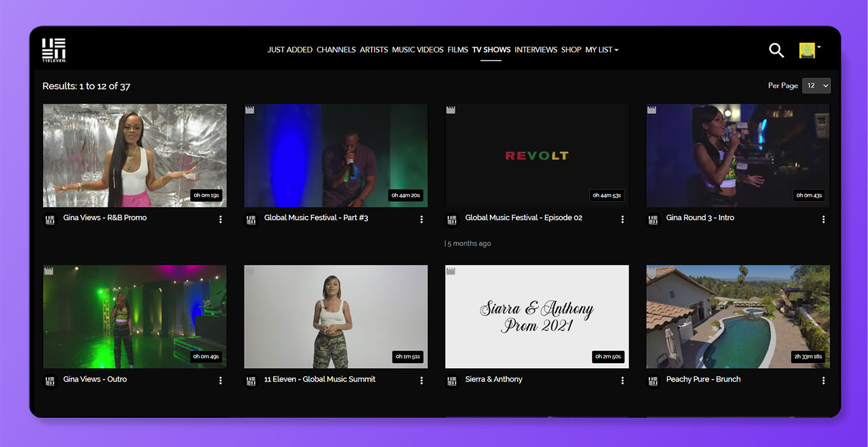Click channel icon beside Global Music Festival - Part #3
This screenshot has width=868, height=447.
251,220
